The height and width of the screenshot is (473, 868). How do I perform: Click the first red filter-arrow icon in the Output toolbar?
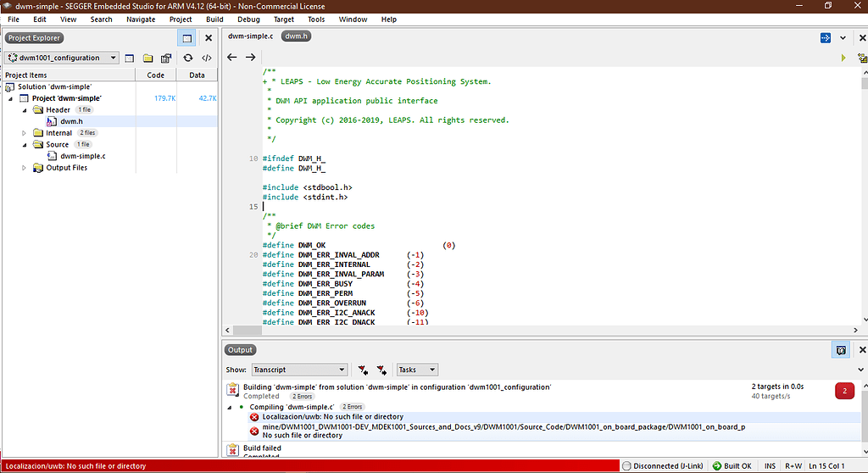click(x=363, y=370)
